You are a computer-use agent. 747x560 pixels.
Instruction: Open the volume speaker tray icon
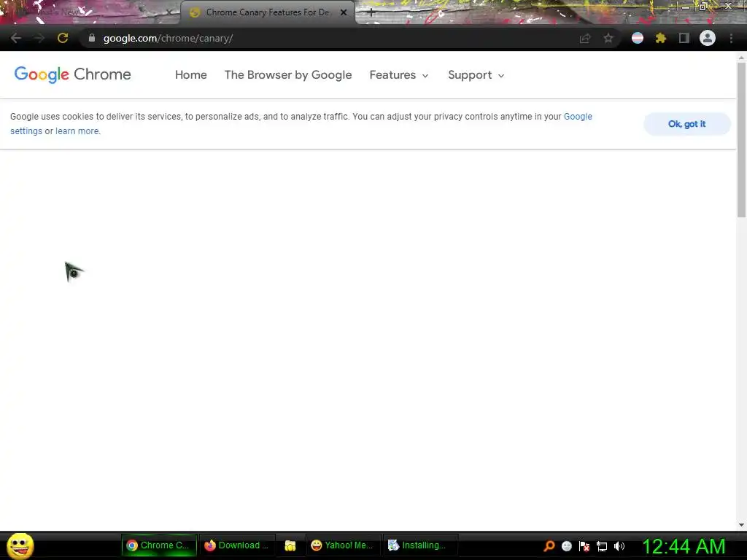pos(619,546)
